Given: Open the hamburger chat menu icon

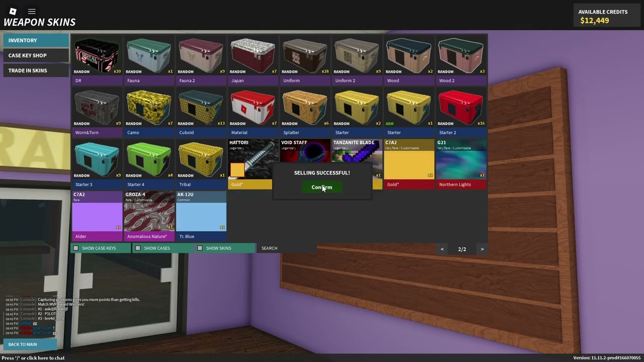Looking at the screenshot, I should coord(32,11).
